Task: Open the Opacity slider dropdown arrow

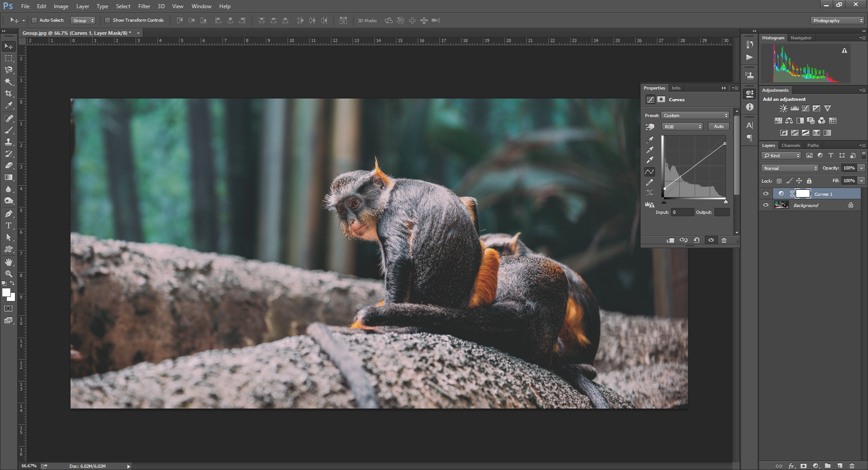Action: click(x=862, y=168)
